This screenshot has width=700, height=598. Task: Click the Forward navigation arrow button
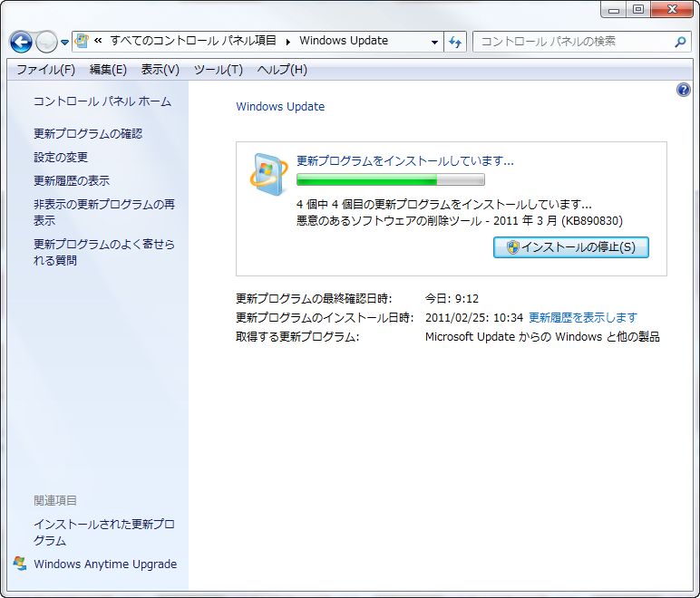pos(46,42)
